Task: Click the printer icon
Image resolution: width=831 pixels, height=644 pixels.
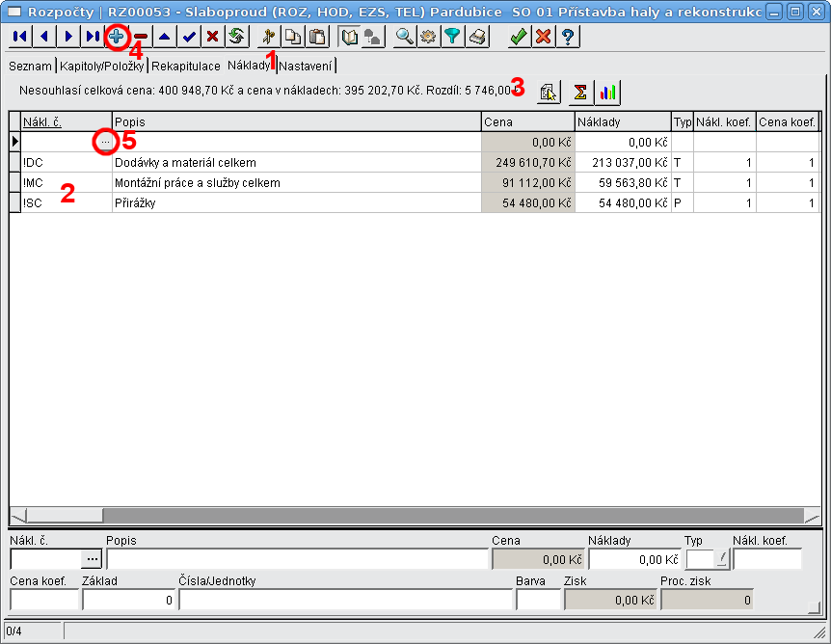Action: pos(477,37)
